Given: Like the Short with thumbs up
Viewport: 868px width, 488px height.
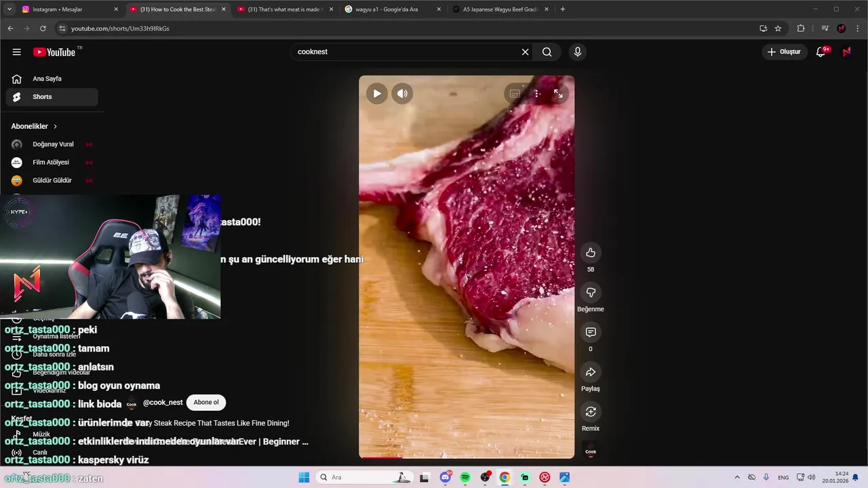Looking at the screenshot, I should tap(591, 253).
